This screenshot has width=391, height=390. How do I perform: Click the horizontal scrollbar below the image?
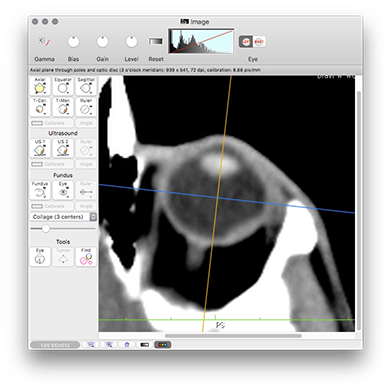(x=233, y=336)
